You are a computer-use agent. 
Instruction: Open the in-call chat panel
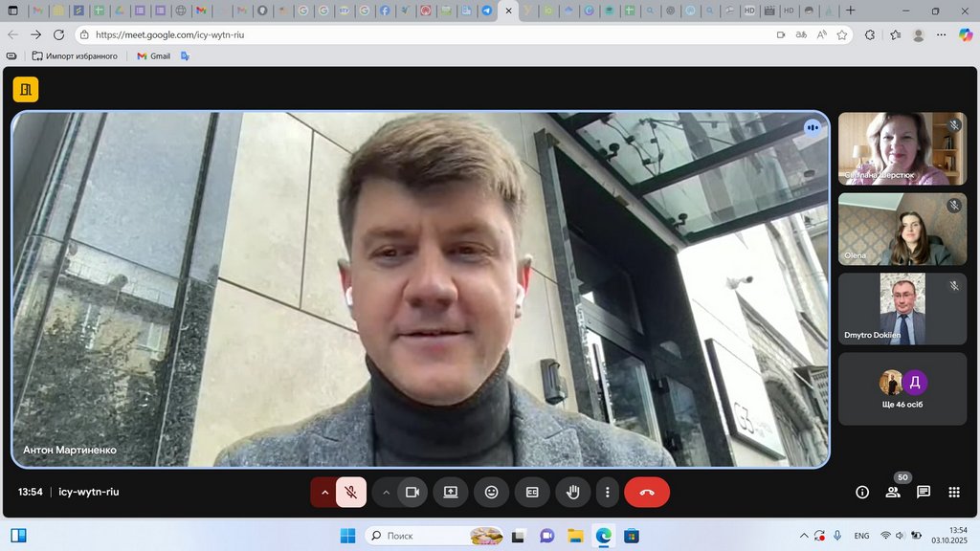coord(924,492)
